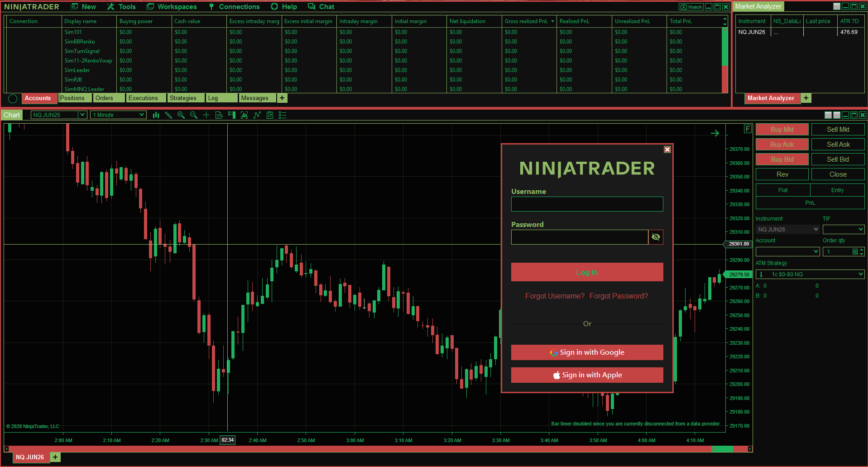868x467 pixels.
Task: Click the Close position button in Chart Trader
Action: [838, 174]
